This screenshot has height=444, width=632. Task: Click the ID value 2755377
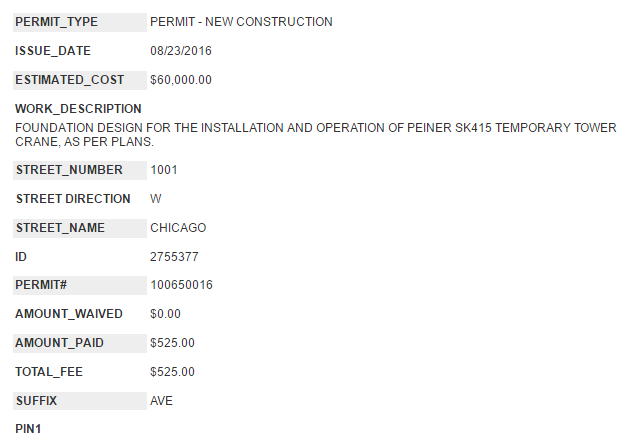point(174,257)
